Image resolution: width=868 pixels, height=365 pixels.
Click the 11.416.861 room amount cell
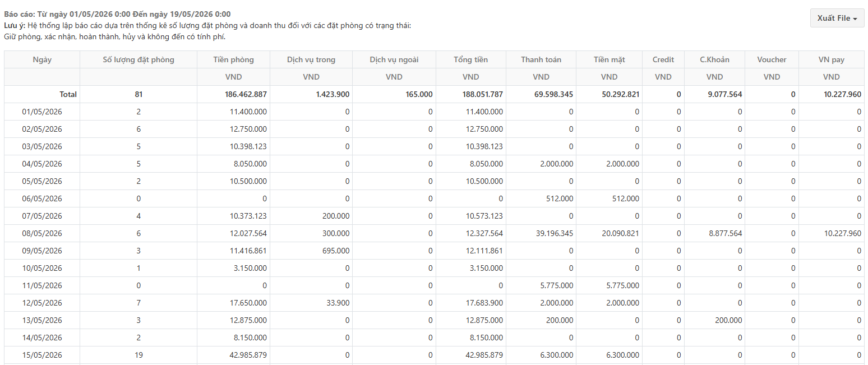tap(233, 251)
